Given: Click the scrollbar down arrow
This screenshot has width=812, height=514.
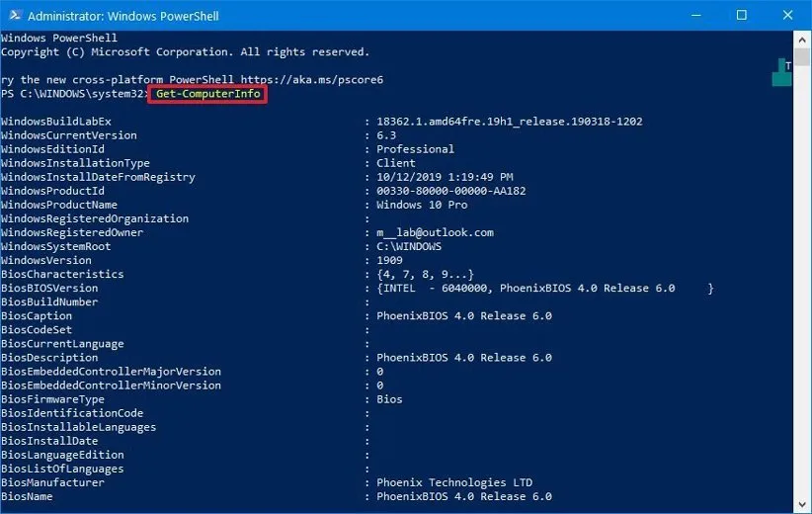Looking at the screenshot, I should coord(803,505).
